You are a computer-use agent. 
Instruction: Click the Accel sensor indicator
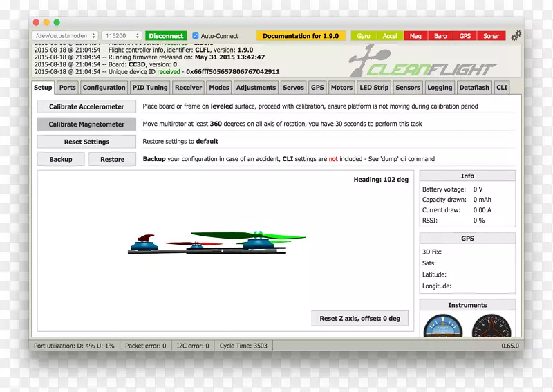tap(390, 36)
